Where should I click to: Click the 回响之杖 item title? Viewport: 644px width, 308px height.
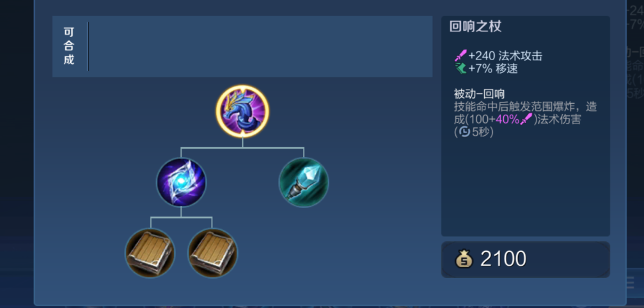tap(476, 27)
